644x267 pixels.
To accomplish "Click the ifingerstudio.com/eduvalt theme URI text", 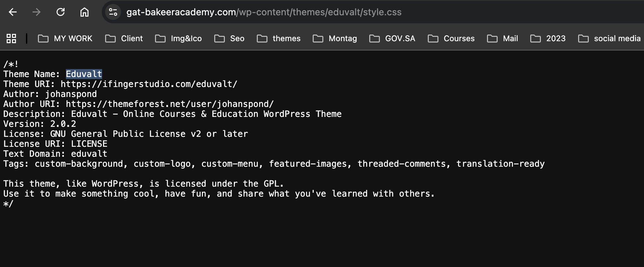I will pyautogui.click(x=149, y=84).
